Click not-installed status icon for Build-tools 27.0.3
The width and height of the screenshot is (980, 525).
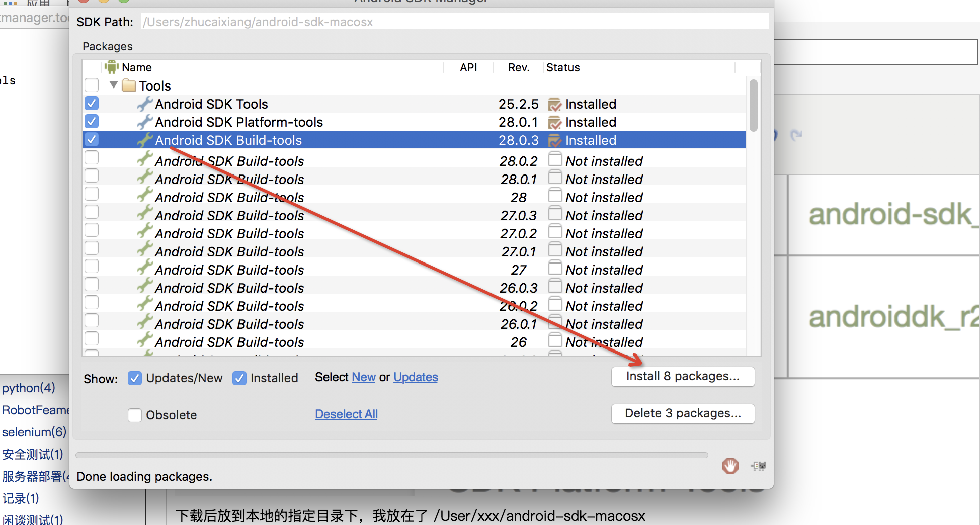tap(555, 213)
